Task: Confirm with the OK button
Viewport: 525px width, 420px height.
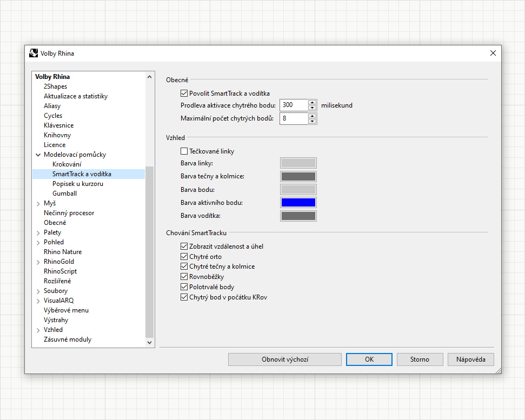Action: tap(369, 359)
